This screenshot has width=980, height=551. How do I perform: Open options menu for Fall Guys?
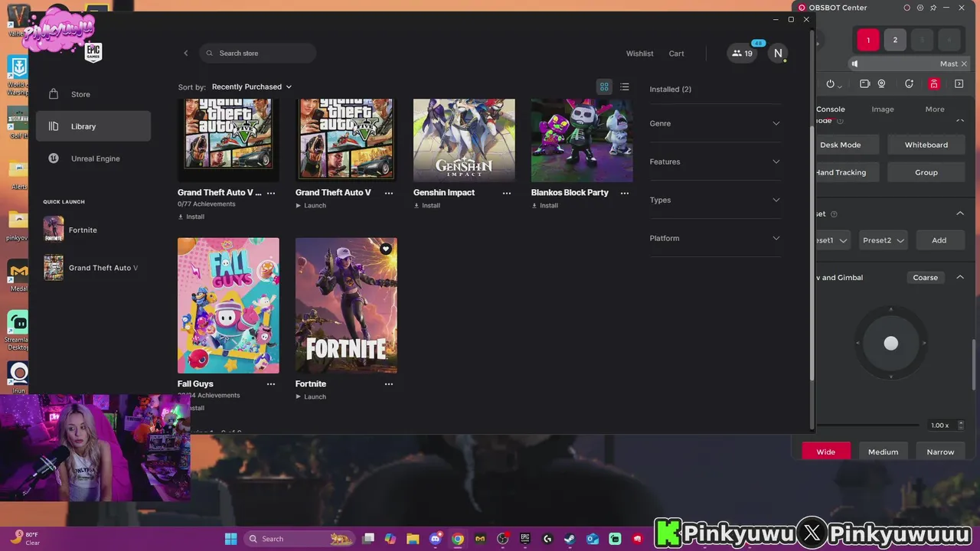(x=270, y=384)
